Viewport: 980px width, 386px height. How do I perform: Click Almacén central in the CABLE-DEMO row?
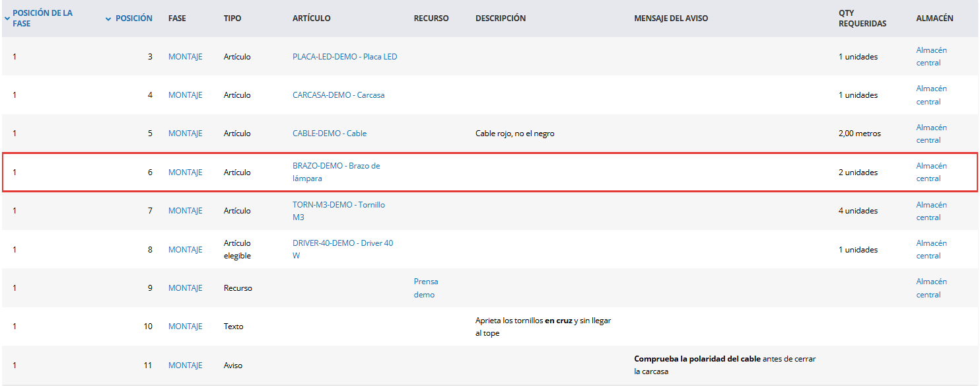coord(931,134)
